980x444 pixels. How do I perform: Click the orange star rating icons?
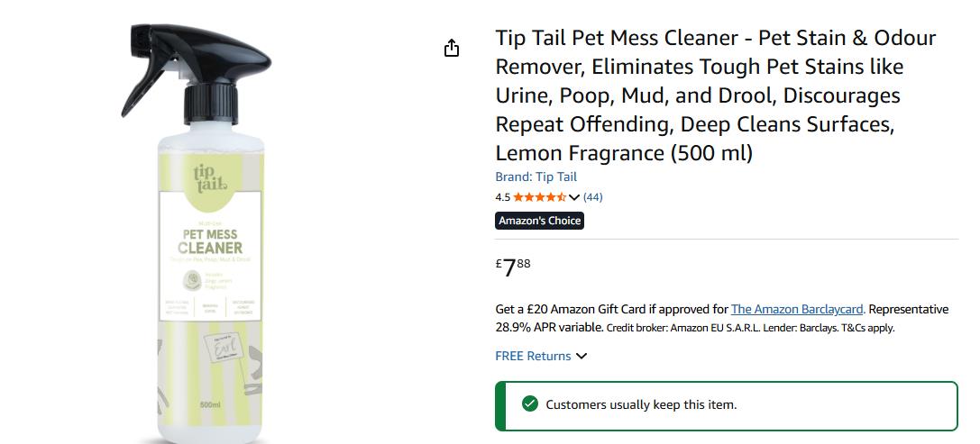539,197
